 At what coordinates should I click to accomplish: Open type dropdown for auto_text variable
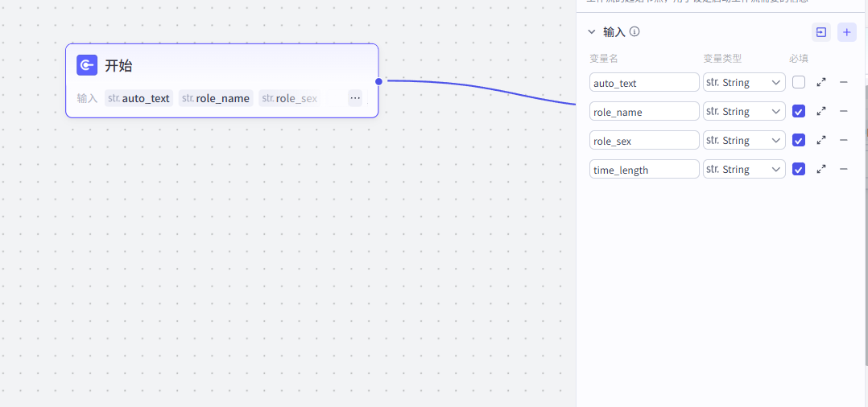[x=744, y=82]
